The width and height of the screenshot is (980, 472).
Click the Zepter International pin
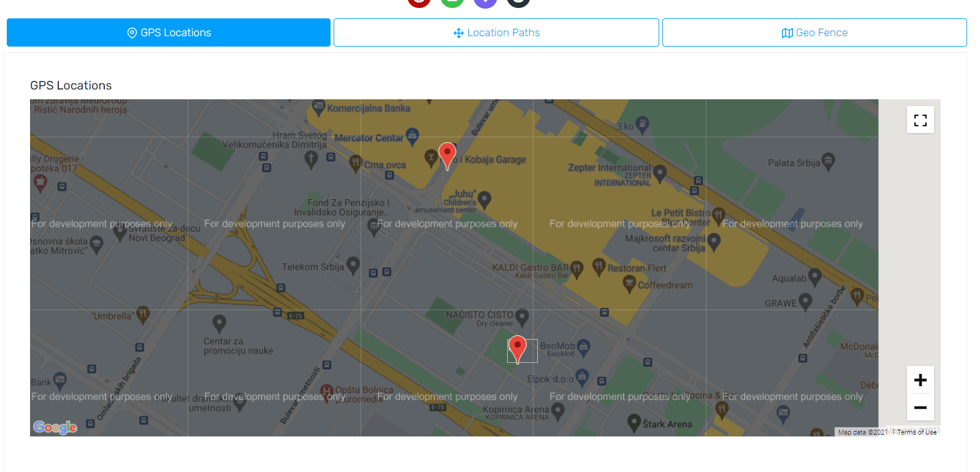[660, 173]
